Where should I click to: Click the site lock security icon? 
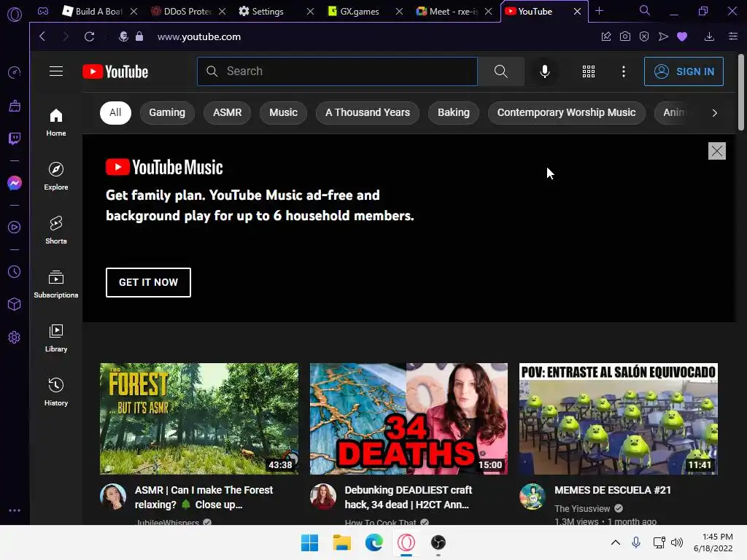tap(139, 36)
